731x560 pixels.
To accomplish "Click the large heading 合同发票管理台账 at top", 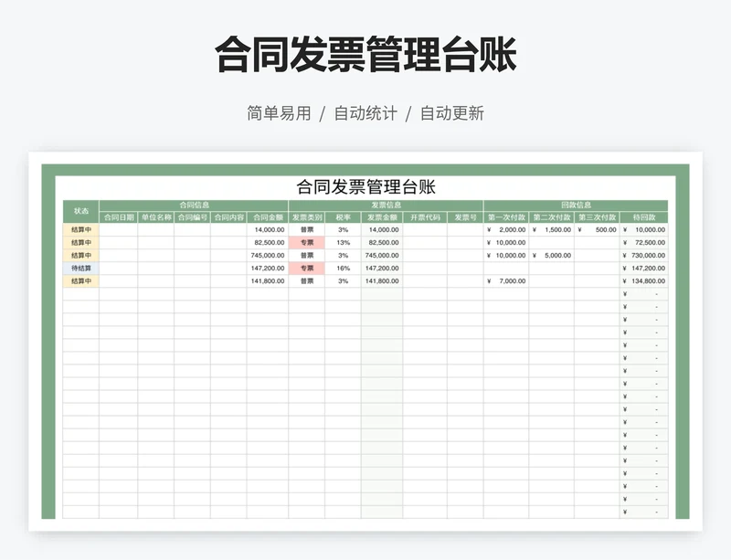I will coord(365,55).
